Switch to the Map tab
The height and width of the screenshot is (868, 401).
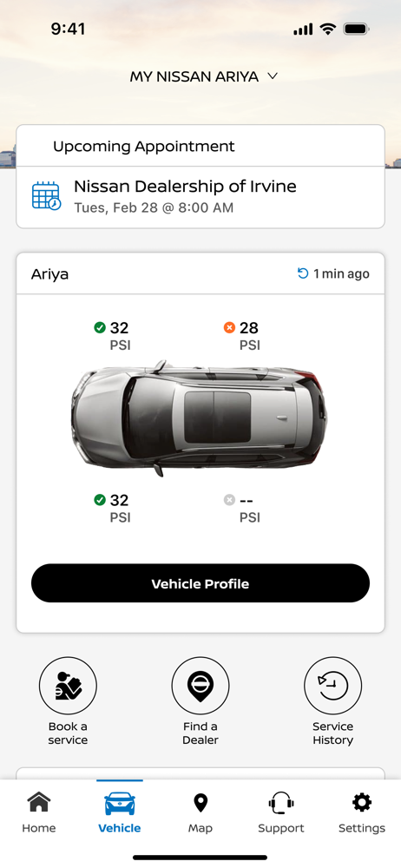point(200,812)
